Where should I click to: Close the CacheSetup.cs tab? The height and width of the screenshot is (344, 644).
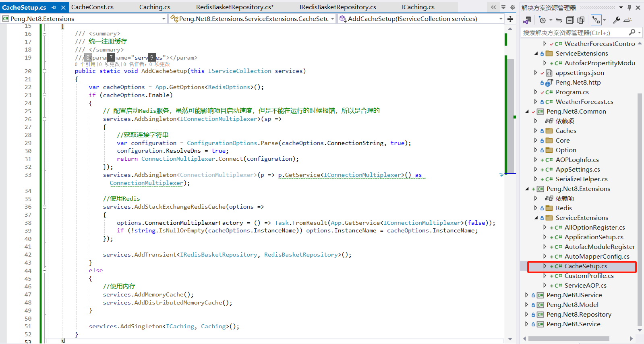[63, 7]
